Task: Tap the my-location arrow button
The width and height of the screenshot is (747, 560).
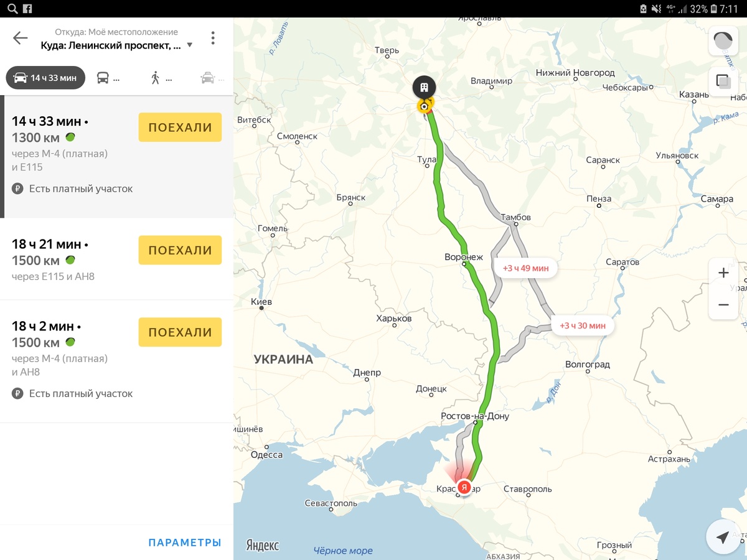Action: click(x=723, y=537)
